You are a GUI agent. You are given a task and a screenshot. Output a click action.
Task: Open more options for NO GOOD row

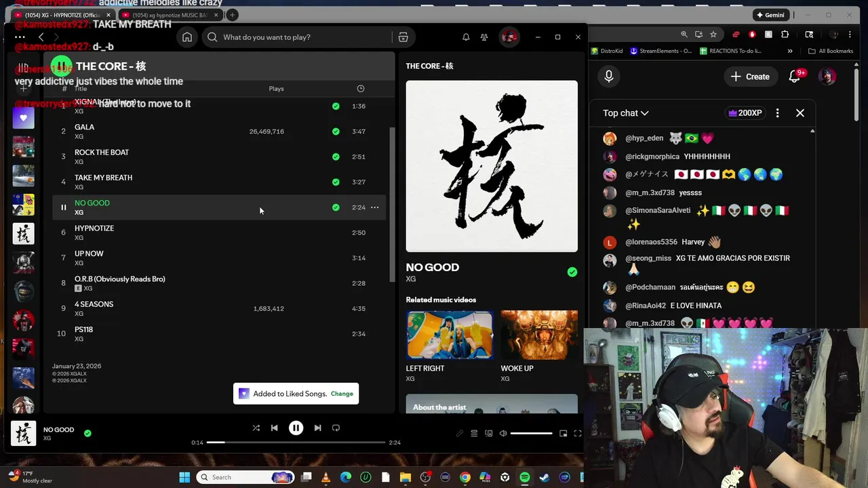374,207
